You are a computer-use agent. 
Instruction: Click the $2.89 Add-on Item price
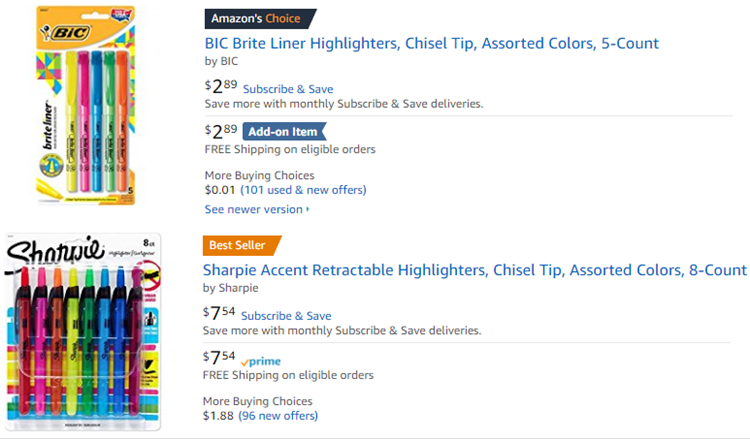click(x=221, y=131)
